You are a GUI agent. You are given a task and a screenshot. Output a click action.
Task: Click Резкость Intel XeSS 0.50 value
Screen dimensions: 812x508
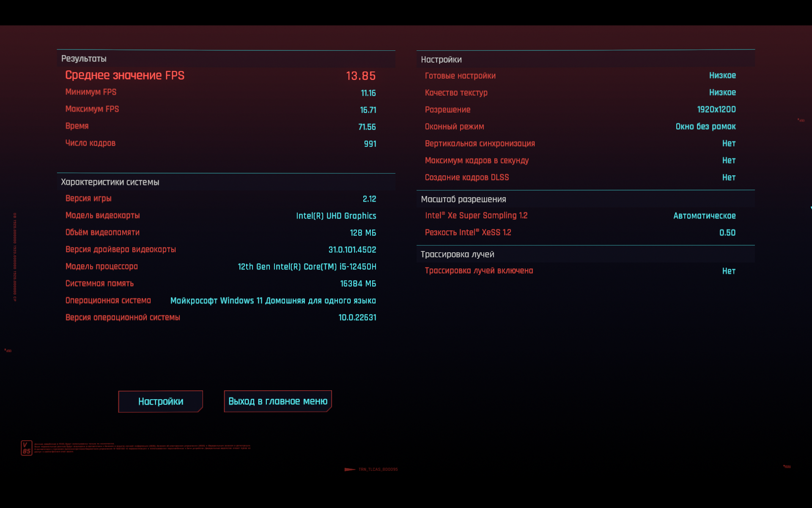pos(727,233)
